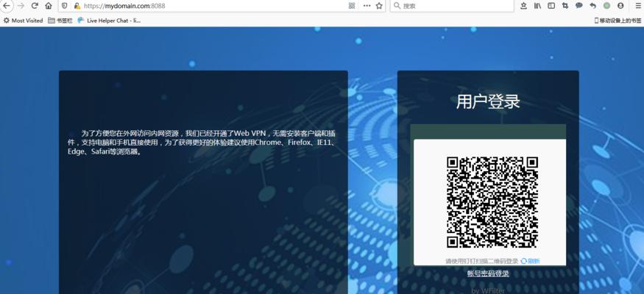
Task: Click the screenshot crop toolbar icon
Action: click(565, 6)
